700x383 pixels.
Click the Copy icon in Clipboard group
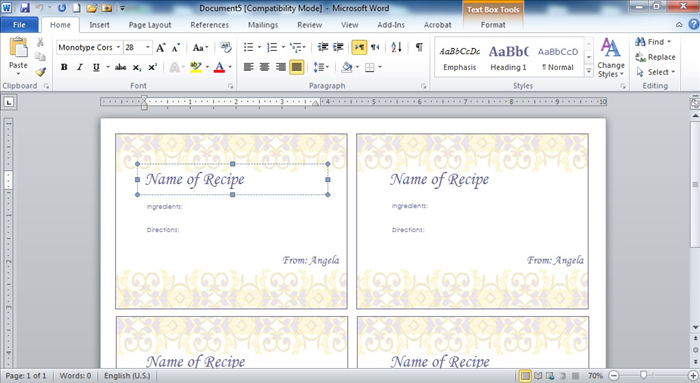point(40,57)
